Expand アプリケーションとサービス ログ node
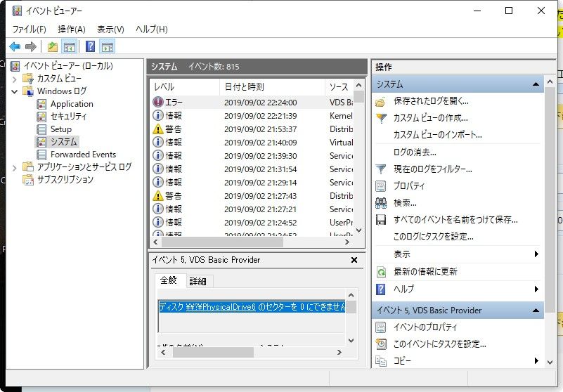 pos(14,167)
